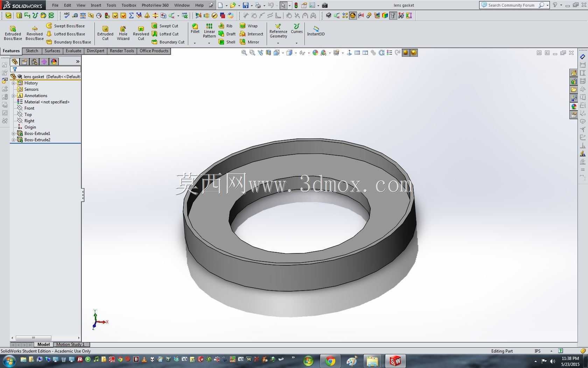Open the ConfigurationManager tab icon

point(34,62)
